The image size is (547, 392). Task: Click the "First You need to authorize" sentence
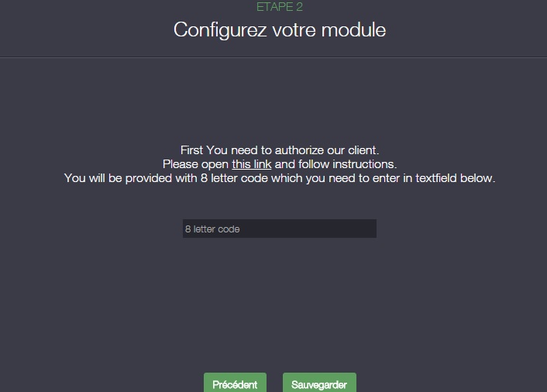pyautogui.click(x=279, y=150)
